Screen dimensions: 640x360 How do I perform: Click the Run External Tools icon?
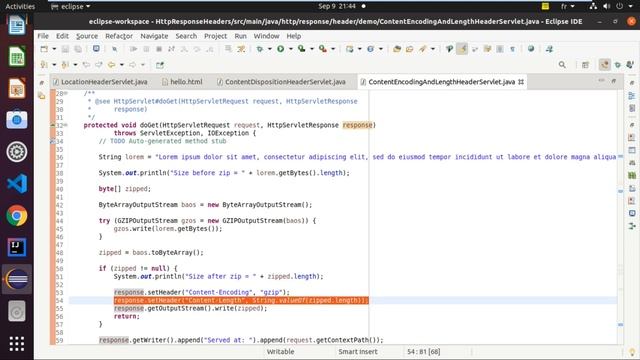pyautogui.click(x=323, y=49)
